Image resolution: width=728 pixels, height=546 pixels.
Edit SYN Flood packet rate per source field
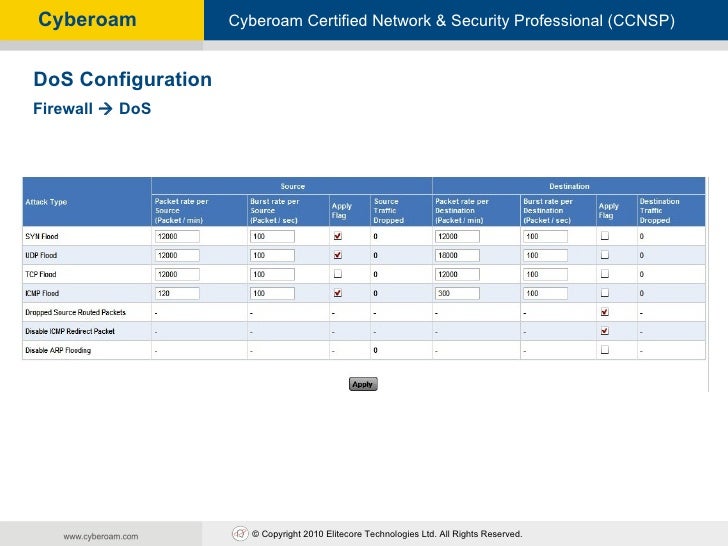177,236
